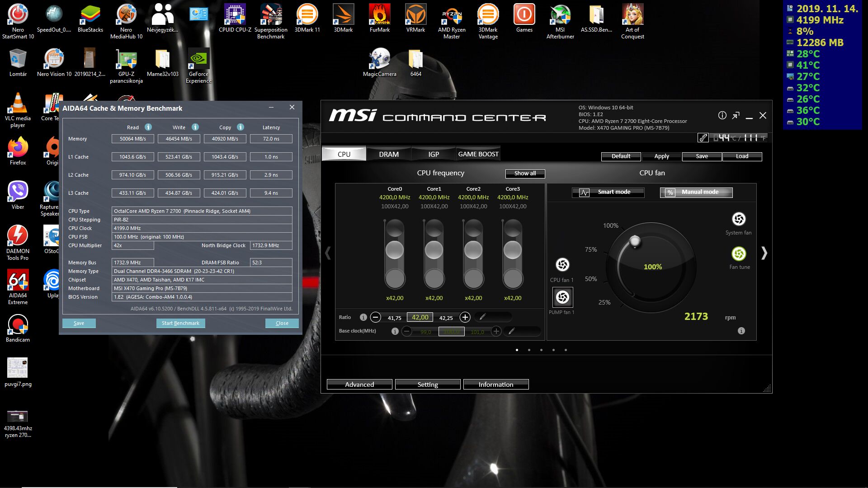Open the 3DMark Vantage shortcut

pos(488,21)
